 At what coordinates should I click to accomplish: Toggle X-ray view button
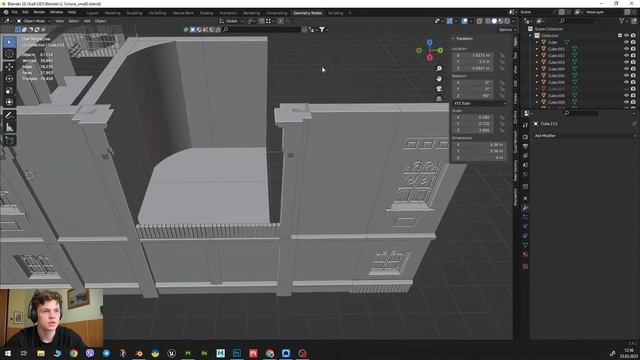pos(480,21)
